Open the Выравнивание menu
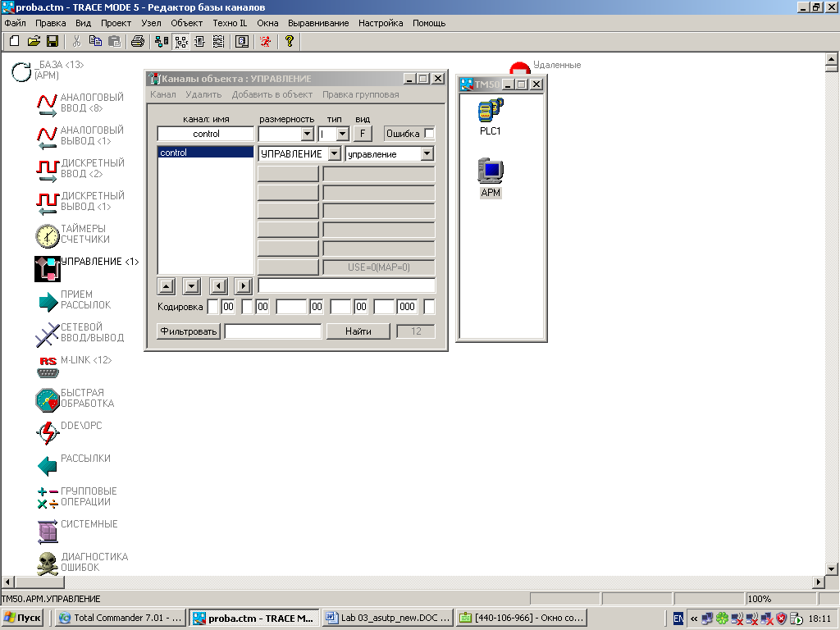This screenshot has width=840, height=630. point(318,23)
